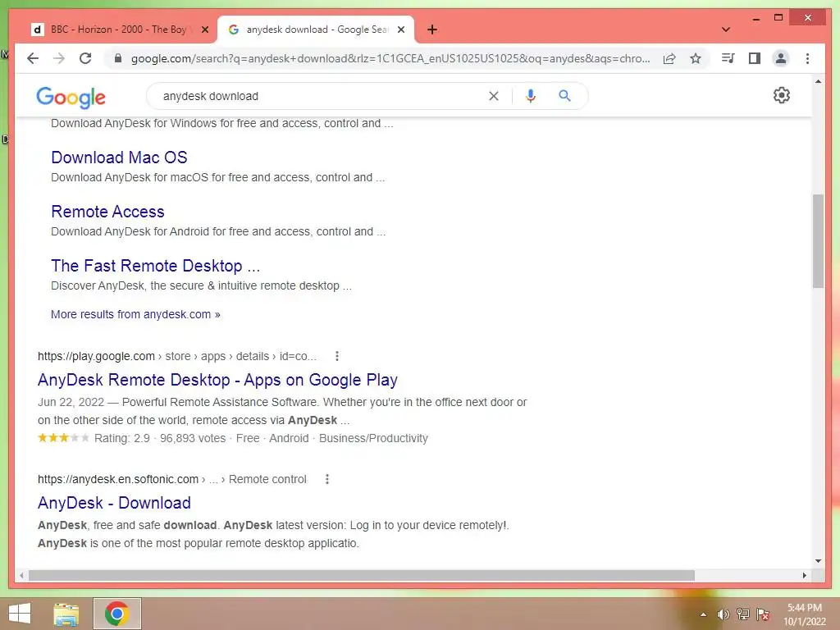Viewport: 840px width, 630px height.
Task: Click the address bar URL
Action: tap(390, 58)
